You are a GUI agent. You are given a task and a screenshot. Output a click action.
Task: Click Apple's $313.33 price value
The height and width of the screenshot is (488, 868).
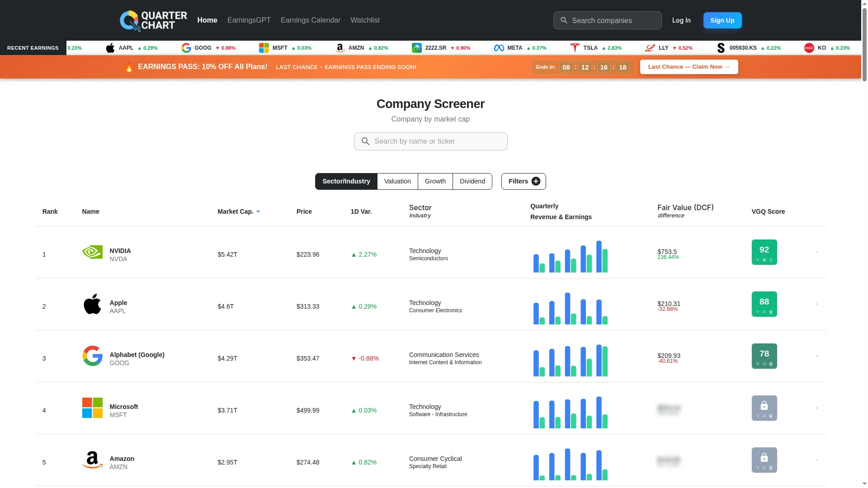tap(308, 306)
